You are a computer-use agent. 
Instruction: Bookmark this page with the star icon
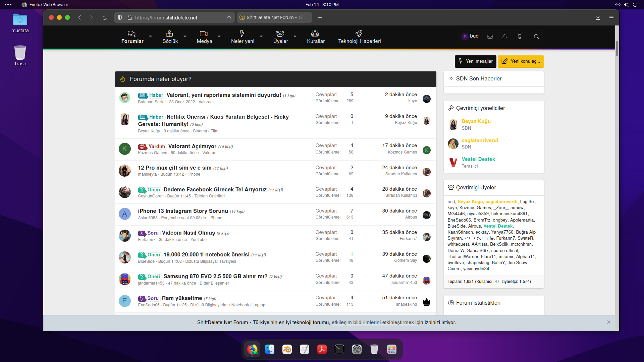click(229, 17)
